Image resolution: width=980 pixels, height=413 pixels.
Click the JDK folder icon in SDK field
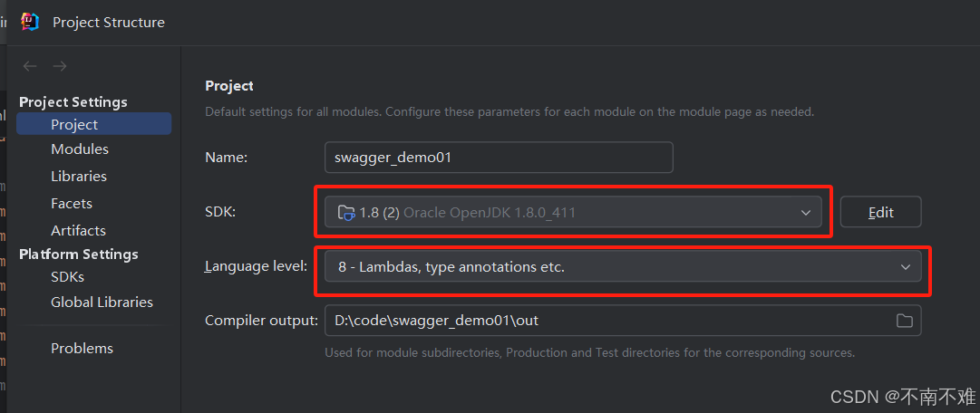click(345, 213)
